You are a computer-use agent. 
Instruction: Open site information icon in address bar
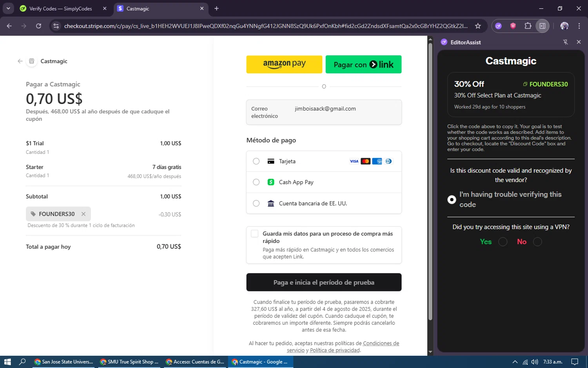tap(56, 26)
